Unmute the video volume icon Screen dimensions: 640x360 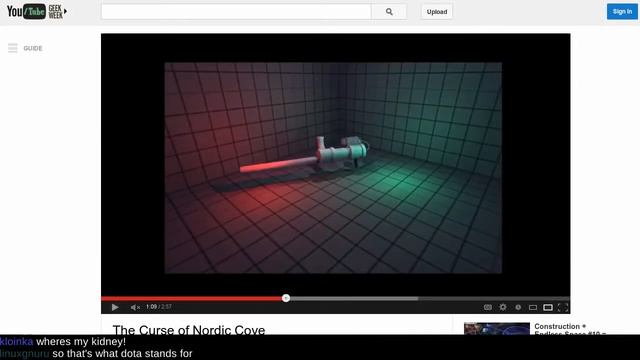[x=135, y=307]
